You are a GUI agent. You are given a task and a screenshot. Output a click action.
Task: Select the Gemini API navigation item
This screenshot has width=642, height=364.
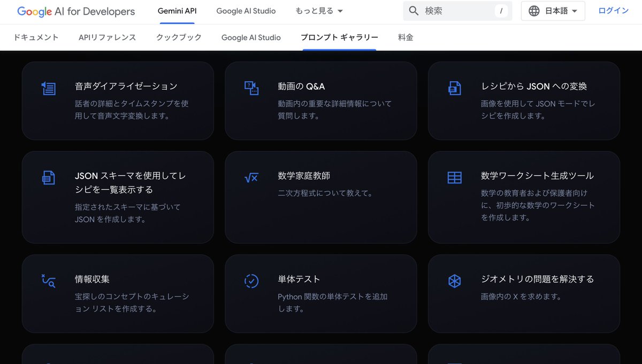click(177, 11)
